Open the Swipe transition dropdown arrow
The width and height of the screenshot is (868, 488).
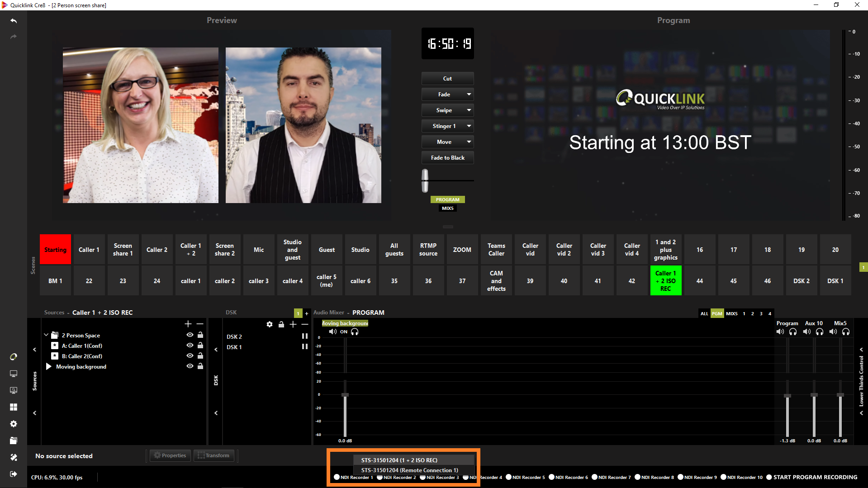click(469, 110)
